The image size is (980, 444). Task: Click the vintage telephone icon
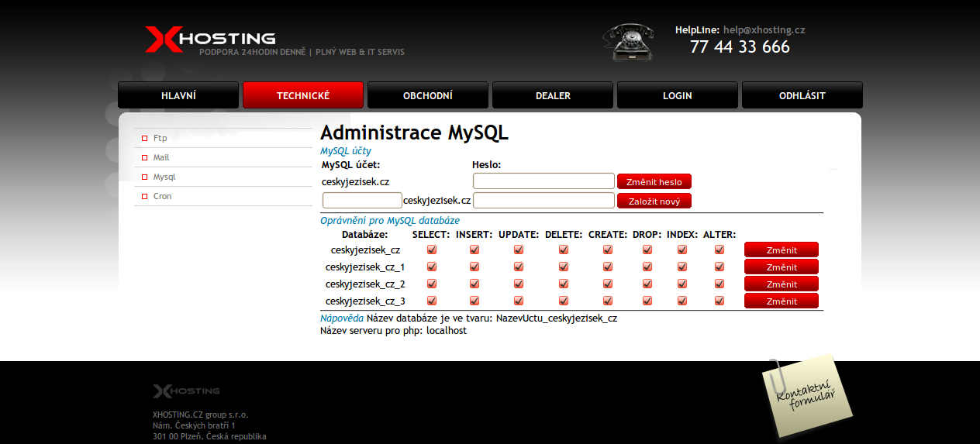[x=629, y=42]
